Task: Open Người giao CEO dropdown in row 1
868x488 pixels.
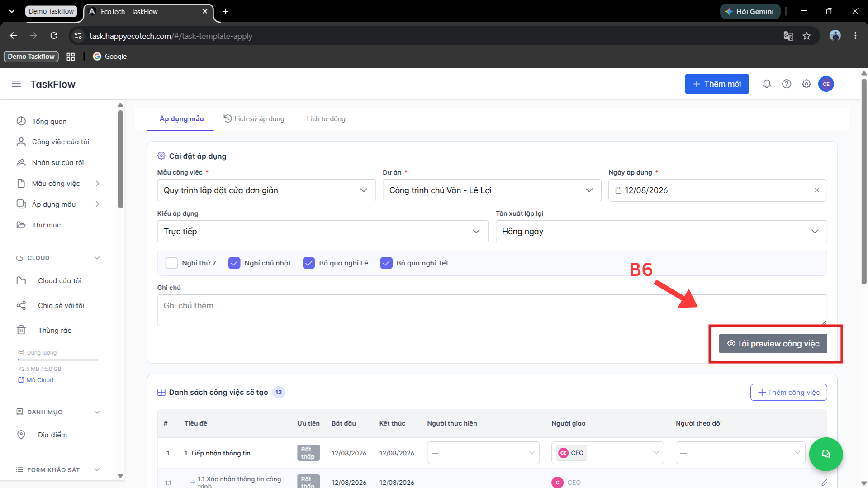Action: (x=607, y=453)
